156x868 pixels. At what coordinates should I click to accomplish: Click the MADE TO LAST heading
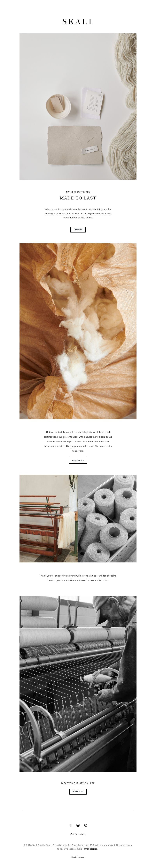tap(78, 198)
